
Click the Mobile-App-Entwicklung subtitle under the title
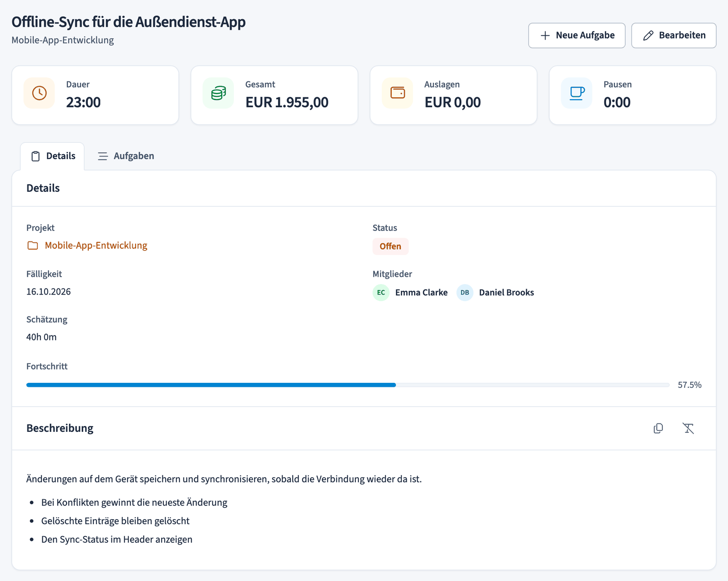click(63, 40)
